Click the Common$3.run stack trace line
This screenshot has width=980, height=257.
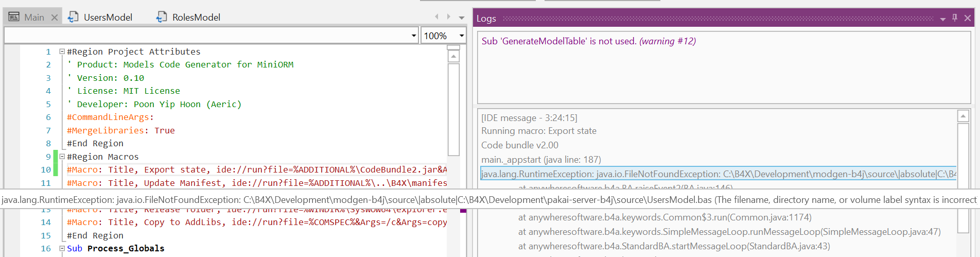664,217
